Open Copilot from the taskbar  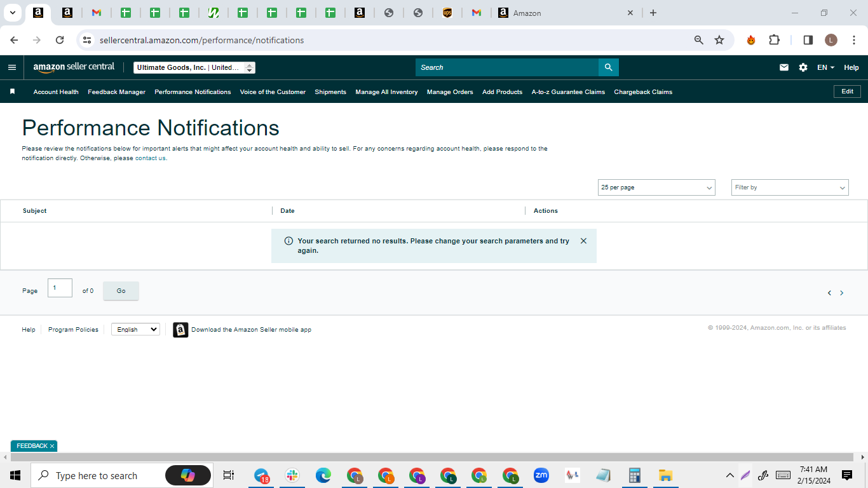(x=188, y=475)
